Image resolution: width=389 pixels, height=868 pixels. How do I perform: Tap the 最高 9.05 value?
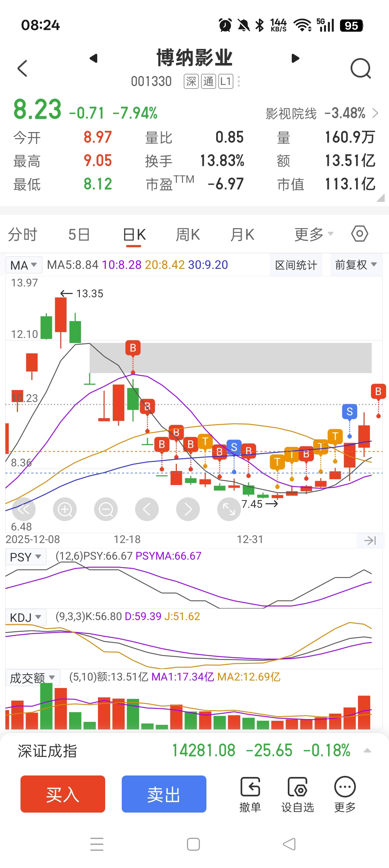98,161
